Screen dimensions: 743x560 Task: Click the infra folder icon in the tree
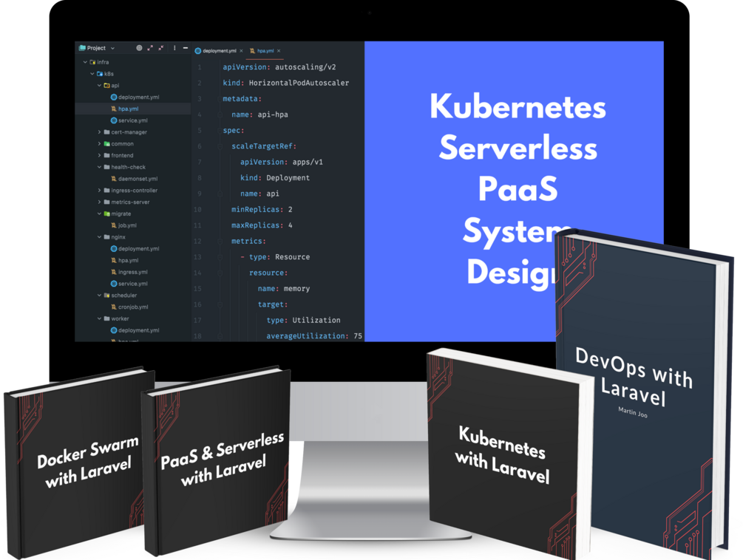coord(93,62)
